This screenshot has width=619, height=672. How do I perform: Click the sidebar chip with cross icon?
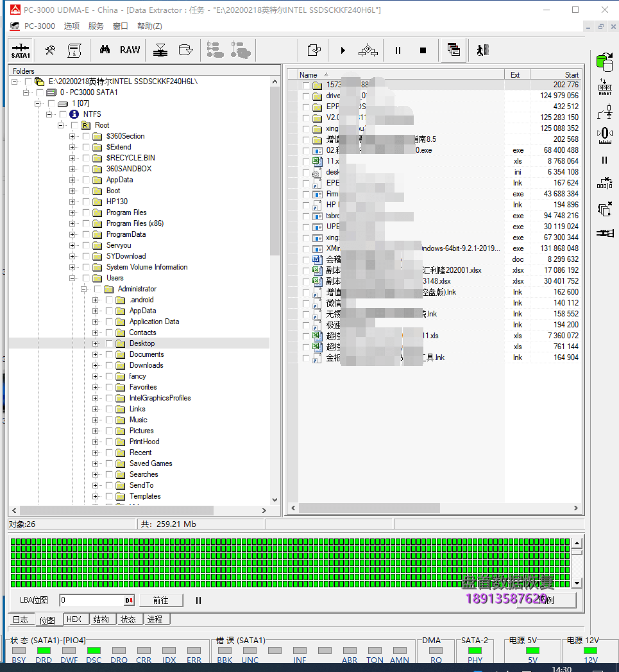tap(605, 184)
